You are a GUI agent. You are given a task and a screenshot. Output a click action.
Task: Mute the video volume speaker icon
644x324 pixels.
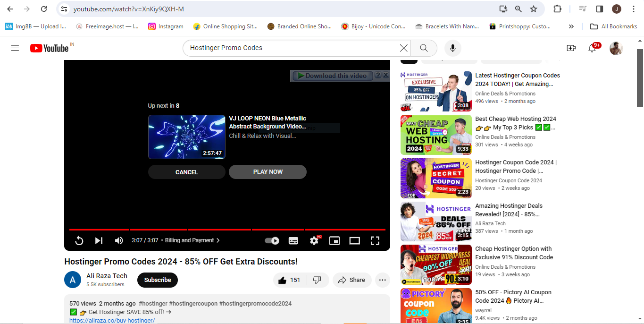(119, 241)
